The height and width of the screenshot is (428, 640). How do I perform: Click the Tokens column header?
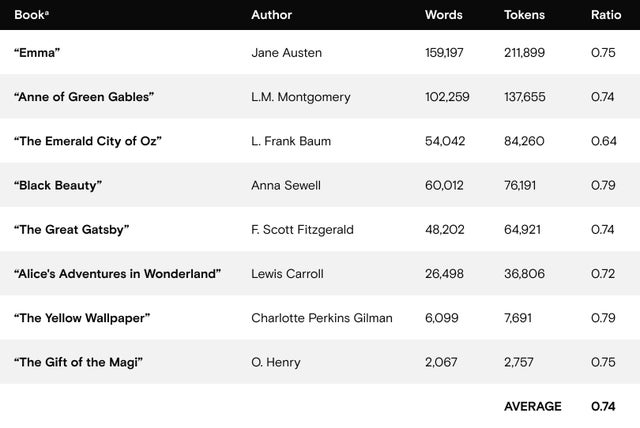coord(524,15)
